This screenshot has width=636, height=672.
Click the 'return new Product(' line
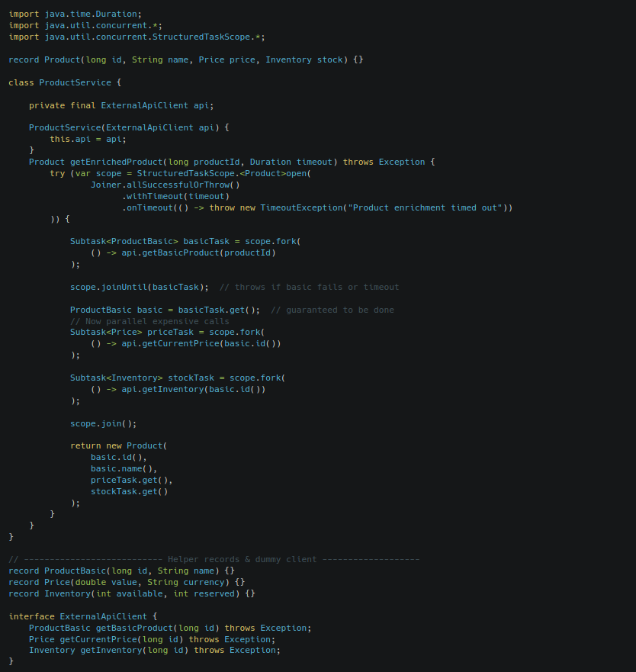pos(119,445)
